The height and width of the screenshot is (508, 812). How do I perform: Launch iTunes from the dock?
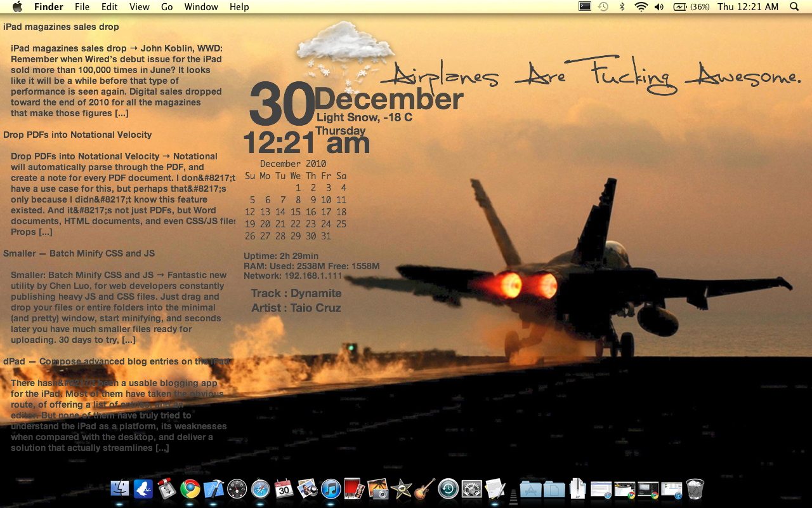(331, 488)
